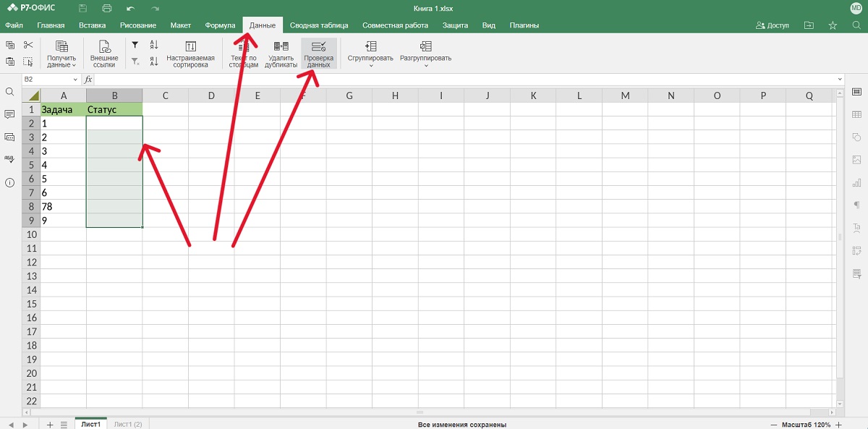Click the filter funnel icon
The height and width of the screenshot is (429, 868).
[135, 45]
